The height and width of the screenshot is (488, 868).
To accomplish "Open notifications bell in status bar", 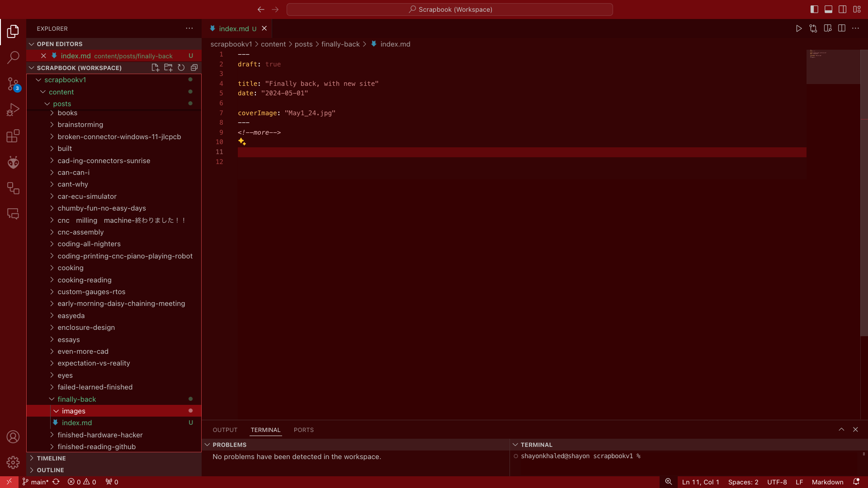I will pyautogui.click(x=856, y=482).
